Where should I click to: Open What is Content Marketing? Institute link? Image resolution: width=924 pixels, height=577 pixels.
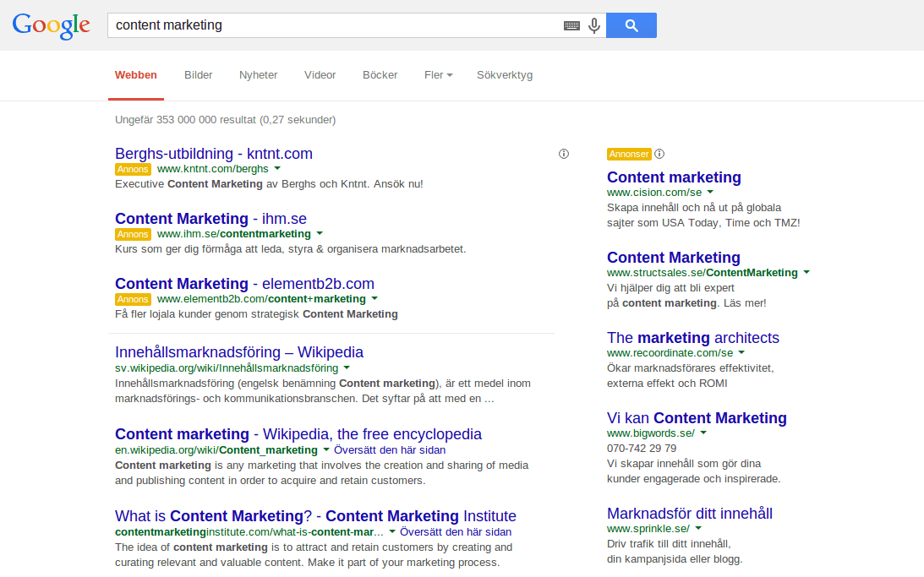click(315, 516)
